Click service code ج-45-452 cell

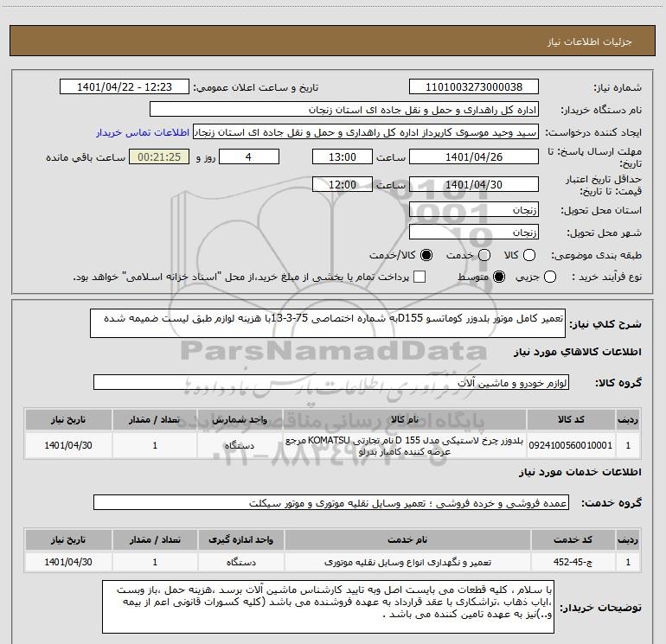pyautogui.click(x=573, y=562)
